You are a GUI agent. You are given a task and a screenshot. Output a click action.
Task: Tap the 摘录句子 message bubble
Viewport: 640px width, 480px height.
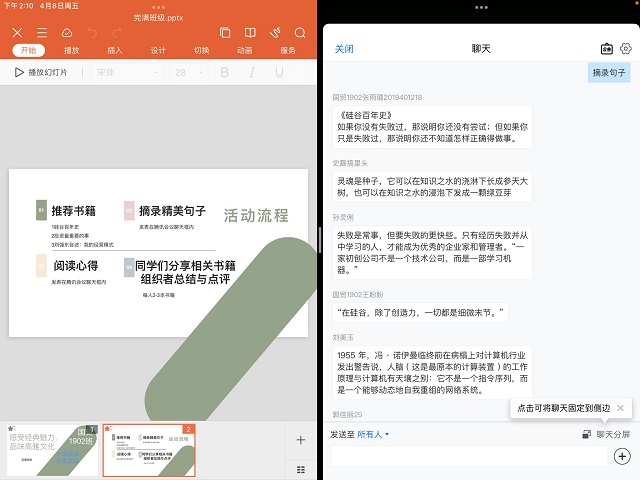(609, 73)
